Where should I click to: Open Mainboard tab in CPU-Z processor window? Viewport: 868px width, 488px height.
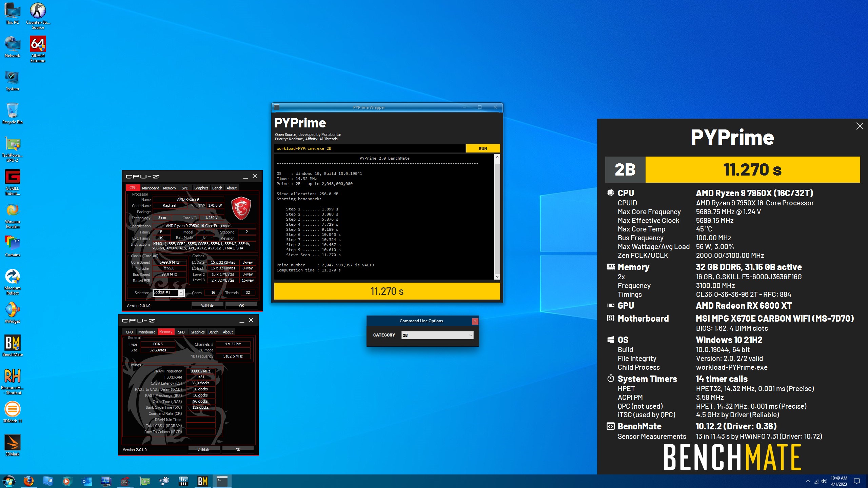point(151,188)
